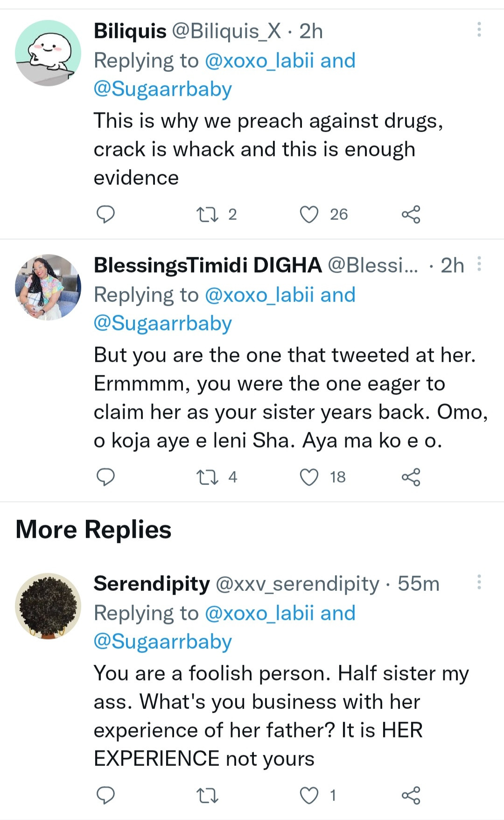
Task: Open Serendipity's profile name
Action: point(152,583)
